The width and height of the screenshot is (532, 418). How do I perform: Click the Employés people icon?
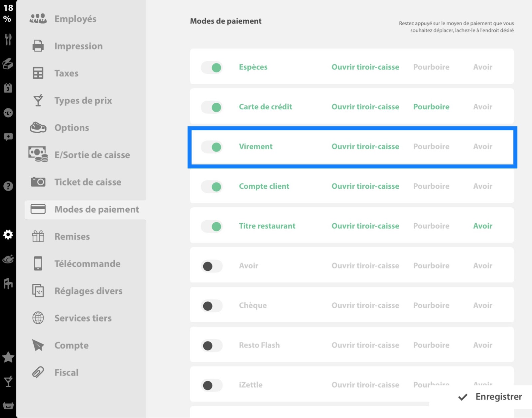(x=38, y=19)
